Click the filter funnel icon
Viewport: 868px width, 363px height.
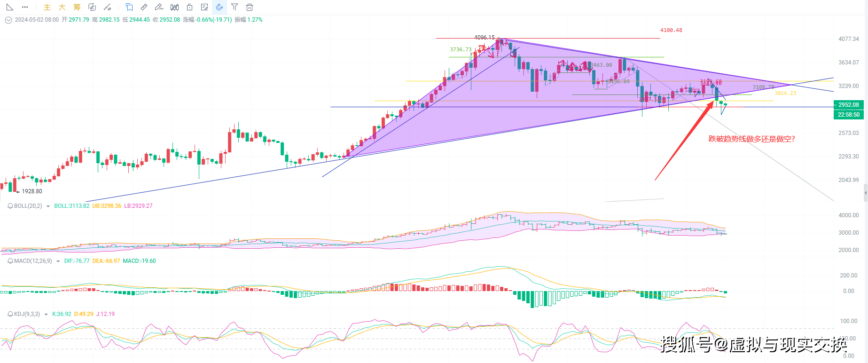(235, 7)
